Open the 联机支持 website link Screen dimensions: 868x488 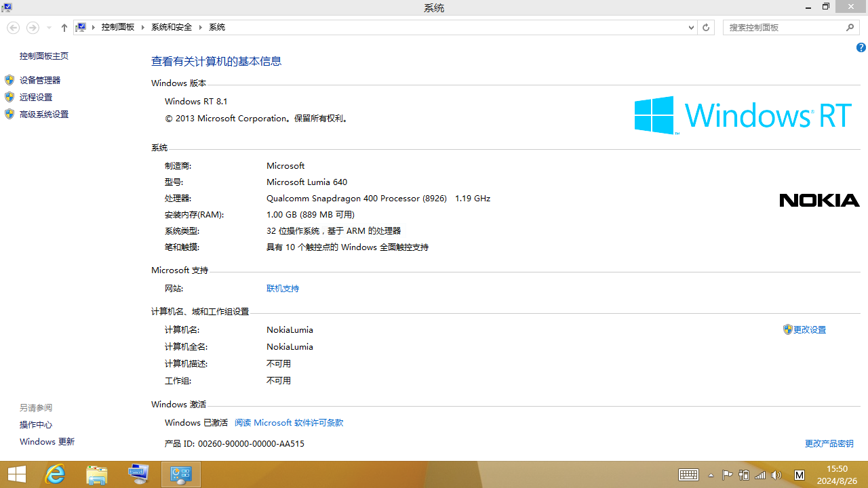pos(283,288)
